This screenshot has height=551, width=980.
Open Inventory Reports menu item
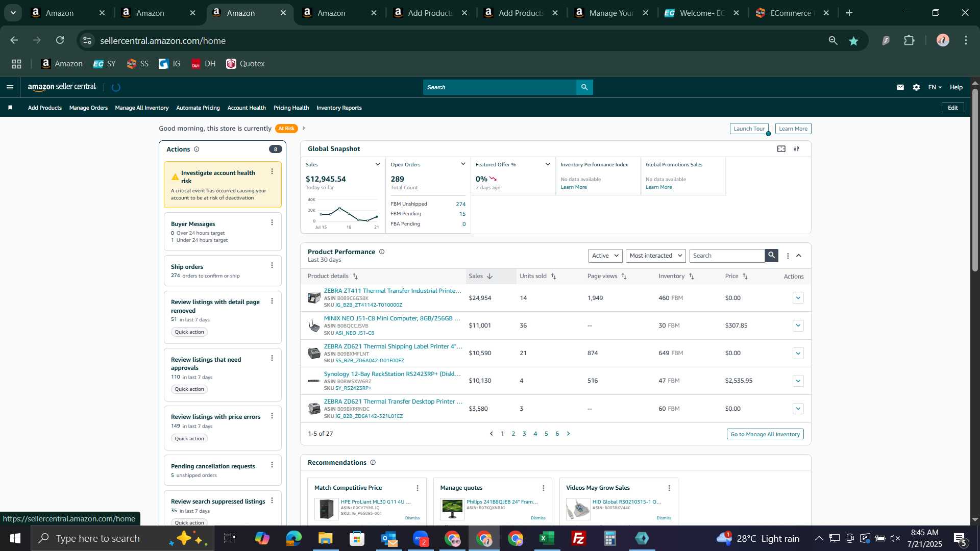339,108
